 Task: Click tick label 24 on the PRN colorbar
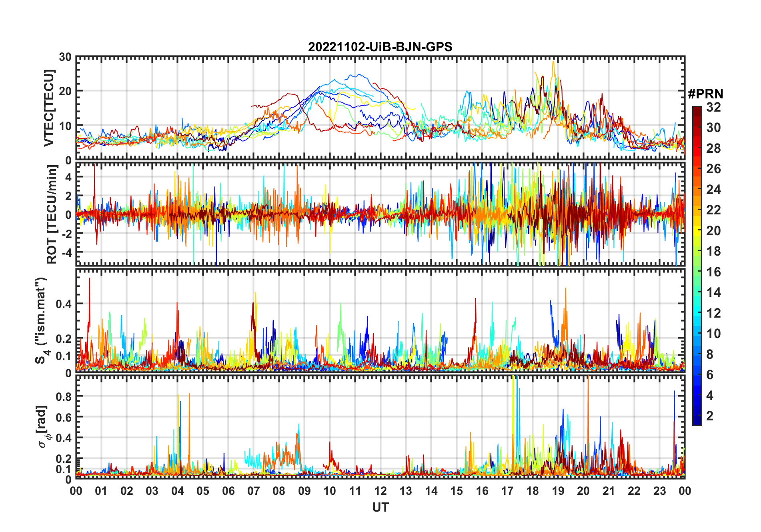point(713,190)
